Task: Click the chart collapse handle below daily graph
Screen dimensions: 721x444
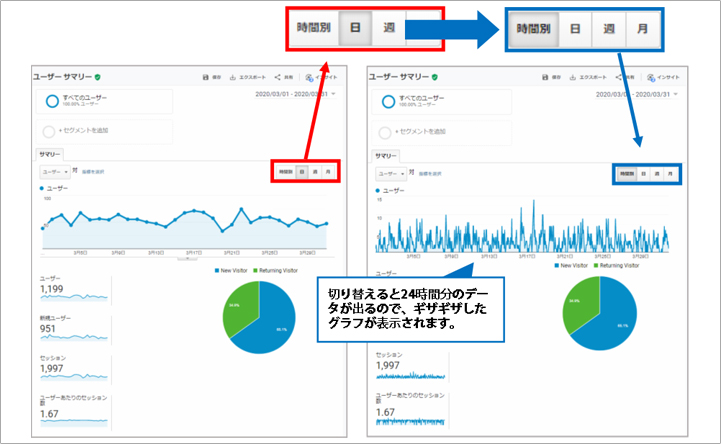Action: coord(187,259)
